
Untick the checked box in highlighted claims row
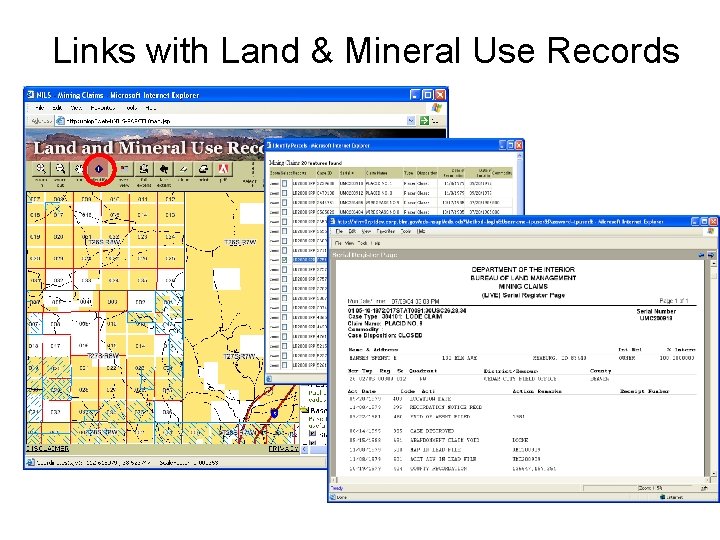tap(285, 260)
